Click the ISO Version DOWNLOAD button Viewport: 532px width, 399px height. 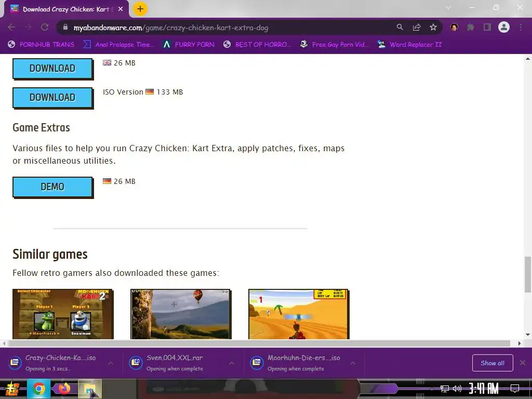click(52, 98)
